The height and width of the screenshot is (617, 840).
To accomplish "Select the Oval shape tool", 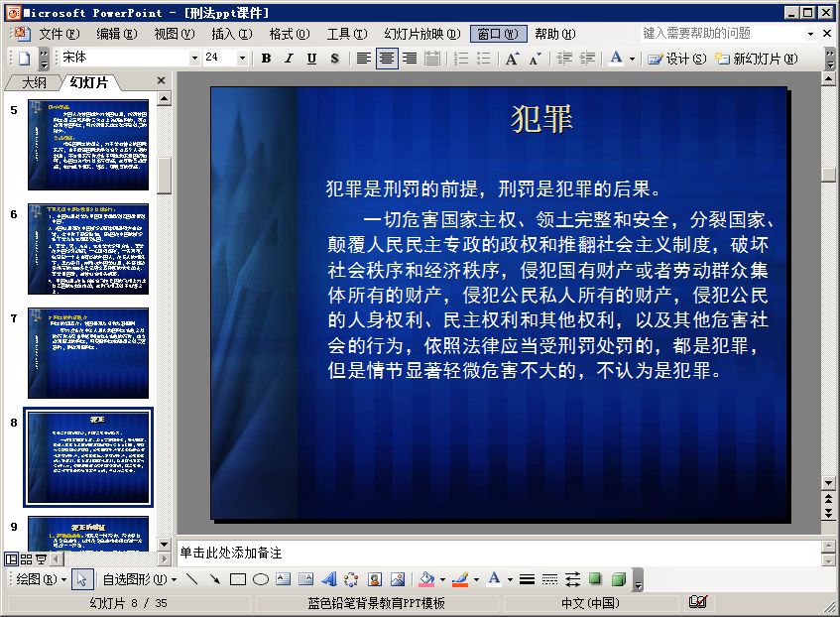I will (x=260, y=579).
